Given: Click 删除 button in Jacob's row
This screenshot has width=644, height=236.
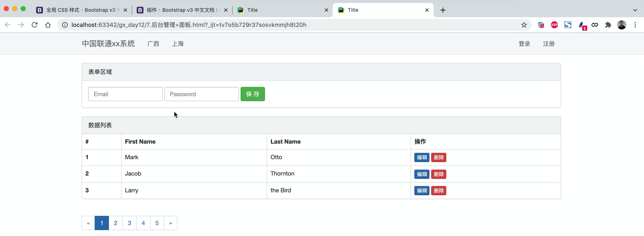Looking at the screenshot, I should pyautogui.click(x=439, y=174).
